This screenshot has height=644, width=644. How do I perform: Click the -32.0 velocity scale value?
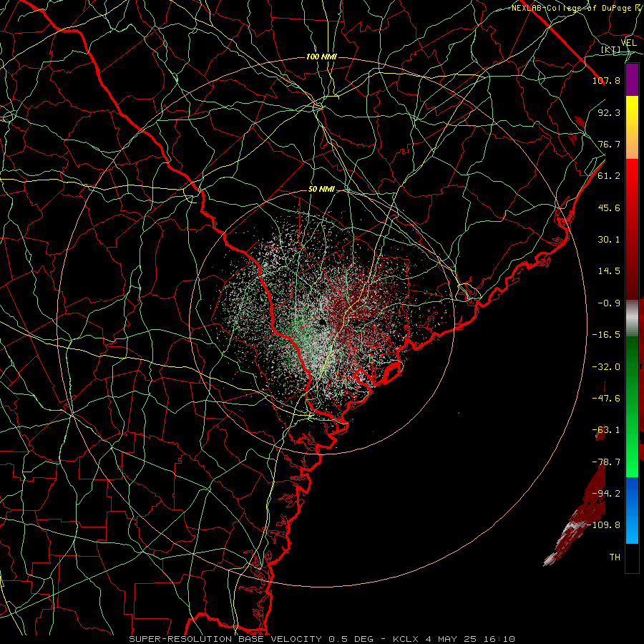606,367
